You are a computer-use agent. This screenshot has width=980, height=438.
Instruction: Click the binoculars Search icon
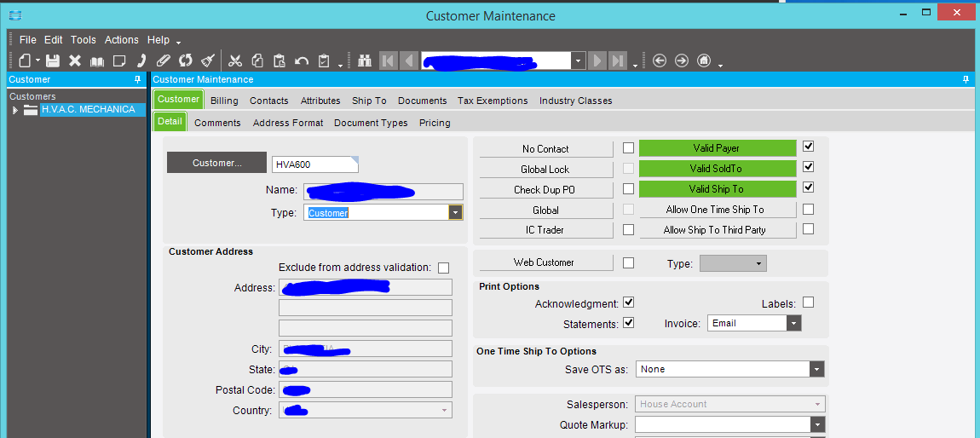[365, 61]
